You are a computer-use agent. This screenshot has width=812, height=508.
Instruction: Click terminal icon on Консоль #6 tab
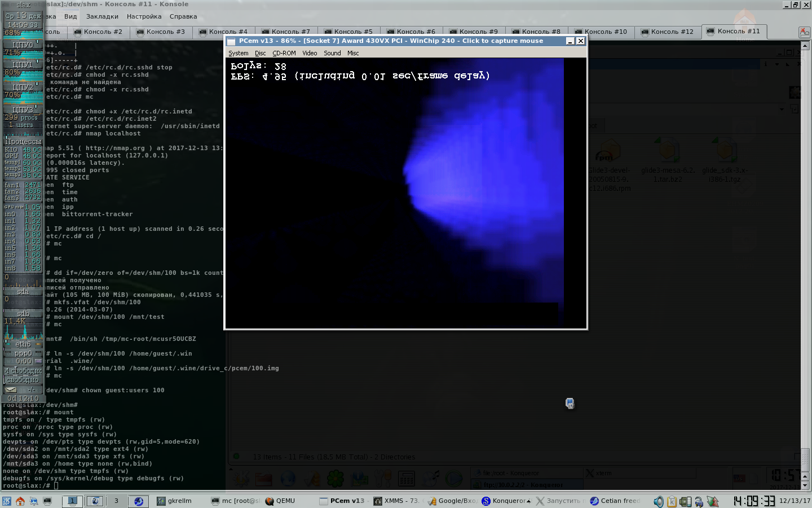point(390,32)
